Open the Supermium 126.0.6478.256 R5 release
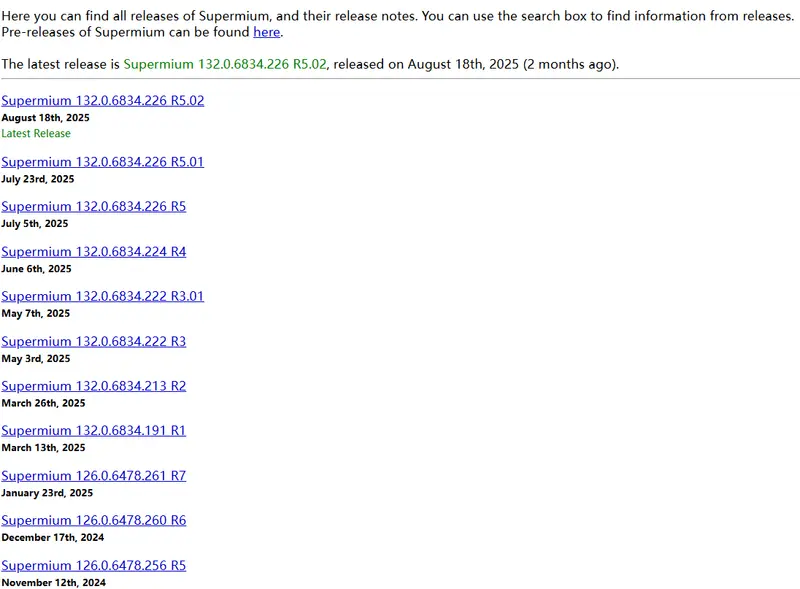 click(93, 565)
